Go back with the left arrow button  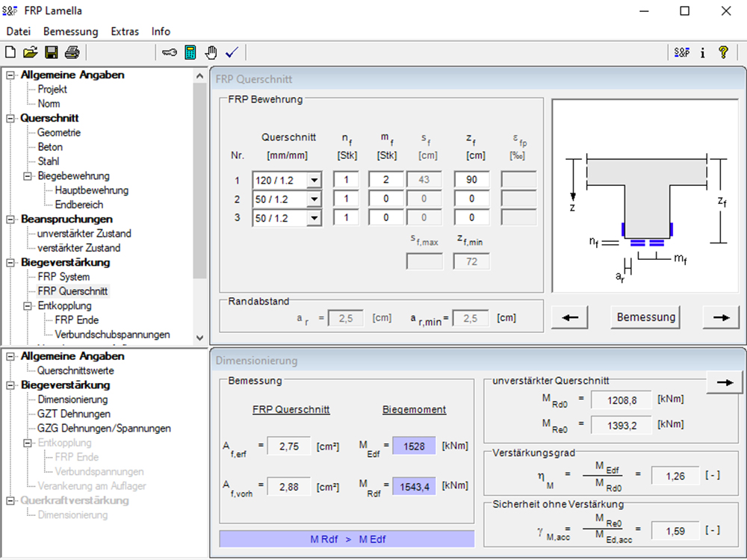pyautogui.click(x=570, y=317)
